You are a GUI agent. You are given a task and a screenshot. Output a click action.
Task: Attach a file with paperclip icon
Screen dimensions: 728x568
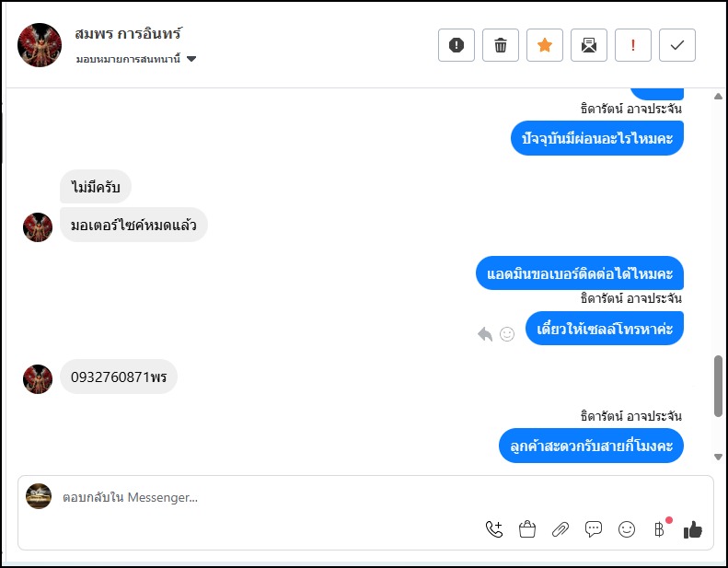[560, 528]
